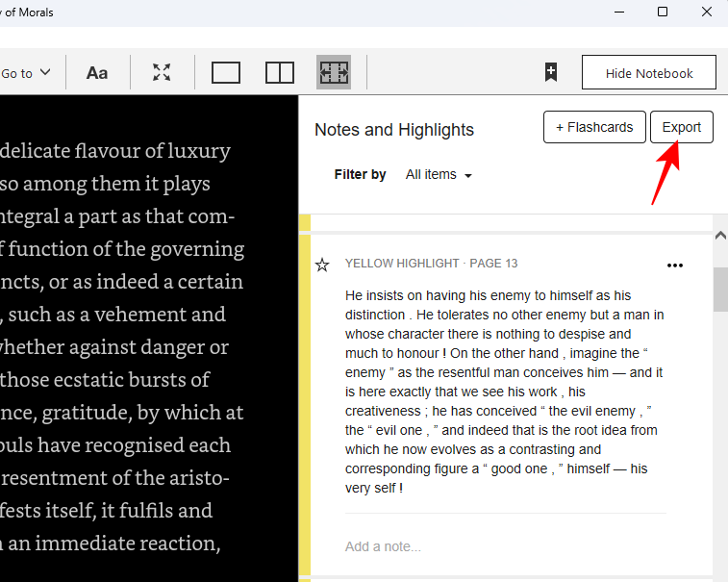Viewport: 728px width, 582px height.
Task: Bookmark the current page
Action: (x=551, y=72)
